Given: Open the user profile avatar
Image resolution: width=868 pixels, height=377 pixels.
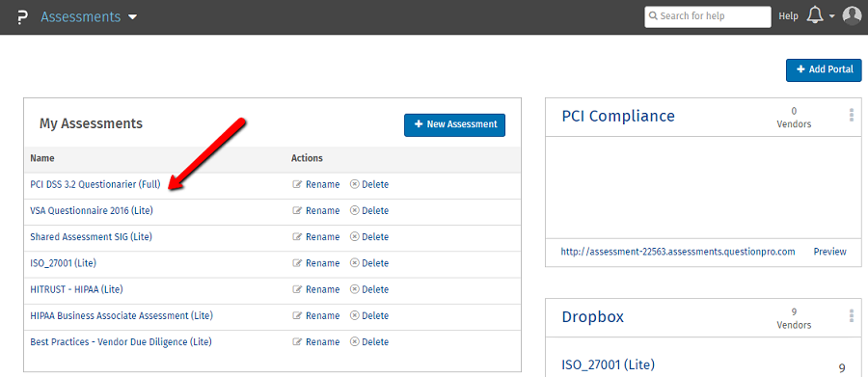Looking at the screenshot, I should [852, 16].
